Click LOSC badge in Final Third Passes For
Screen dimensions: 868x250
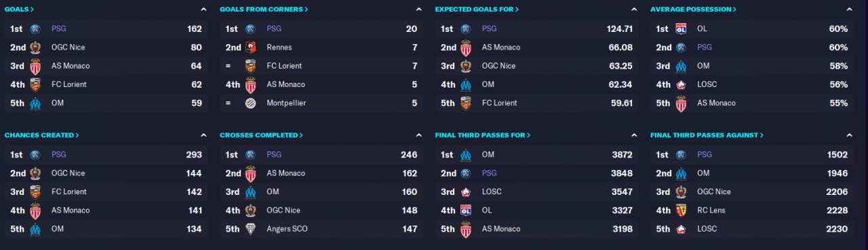point(466,192)
